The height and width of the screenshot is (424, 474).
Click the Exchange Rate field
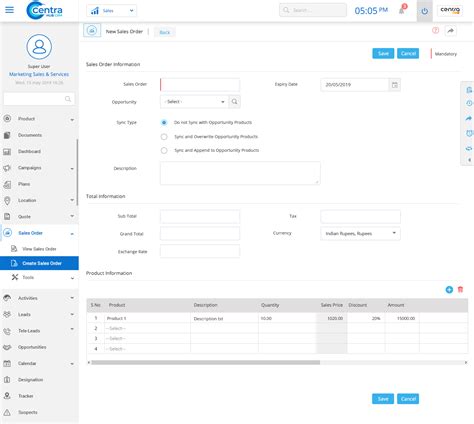[x=200, y=251]
